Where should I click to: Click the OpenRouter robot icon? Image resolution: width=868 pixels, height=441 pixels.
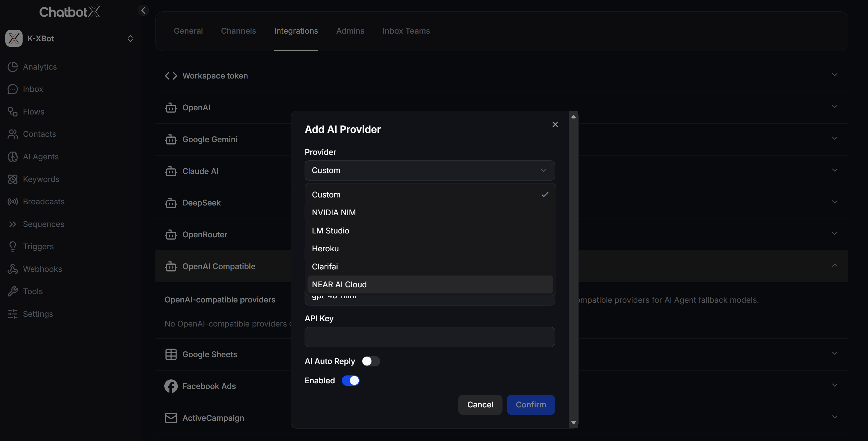[171, 234]
